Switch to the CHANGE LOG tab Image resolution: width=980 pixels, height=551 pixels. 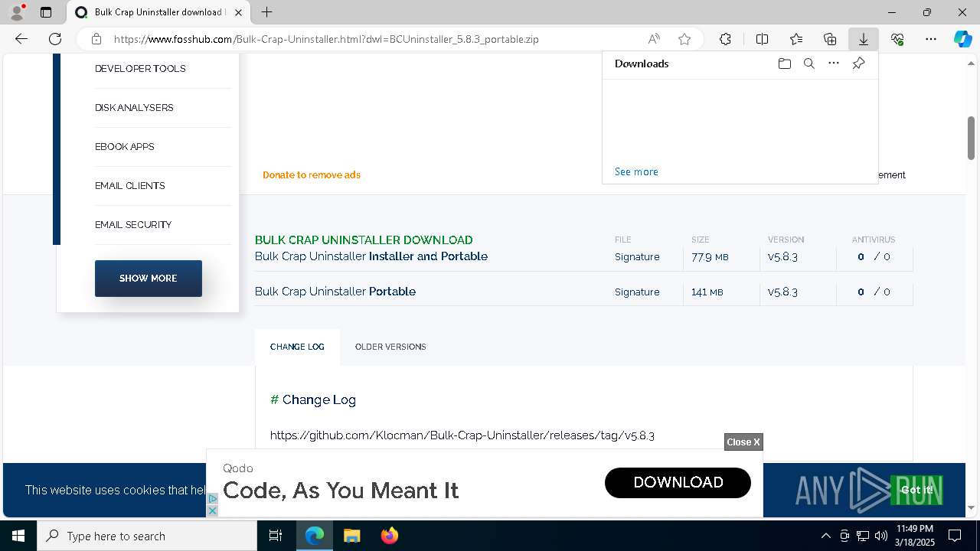[x=297, y=347]
